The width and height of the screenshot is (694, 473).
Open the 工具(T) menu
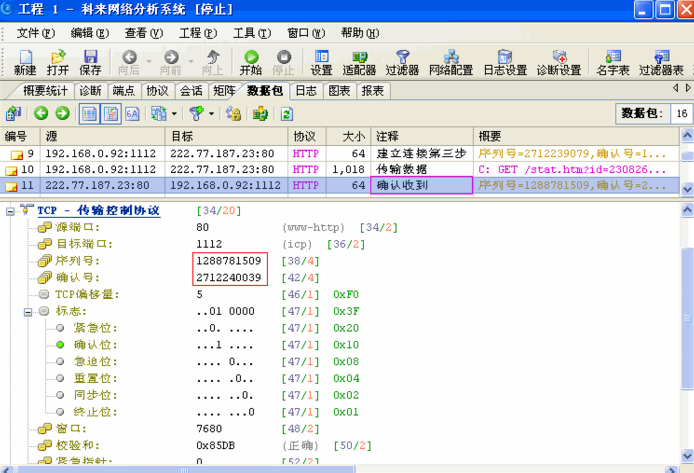[x=252, y=33]
